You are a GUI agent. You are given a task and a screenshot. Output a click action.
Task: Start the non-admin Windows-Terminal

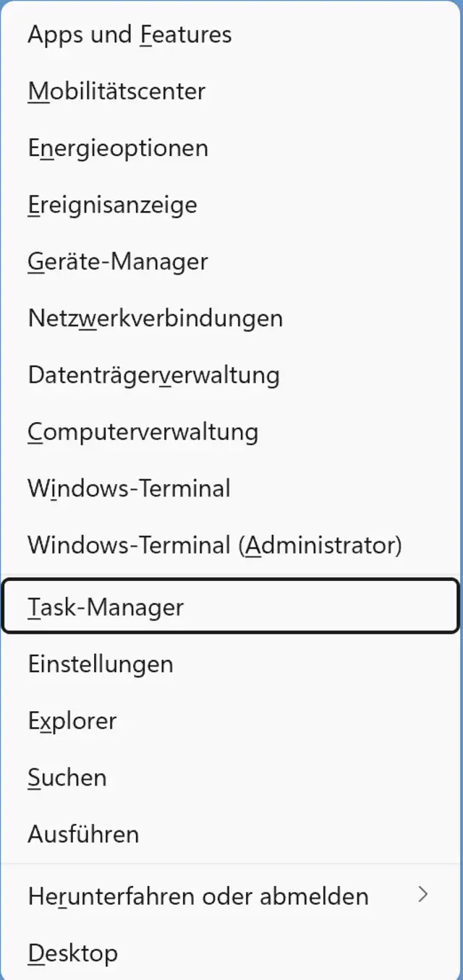[x=129, y=488]
